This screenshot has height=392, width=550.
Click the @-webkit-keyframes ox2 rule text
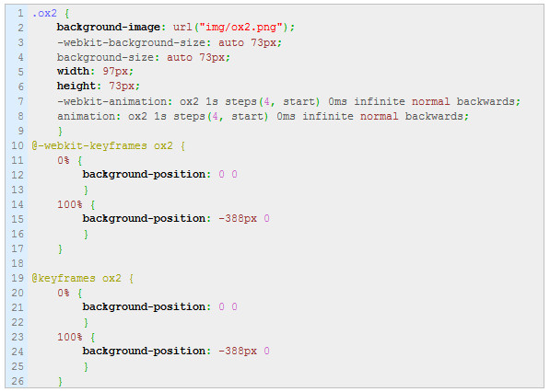click(102, 145)
